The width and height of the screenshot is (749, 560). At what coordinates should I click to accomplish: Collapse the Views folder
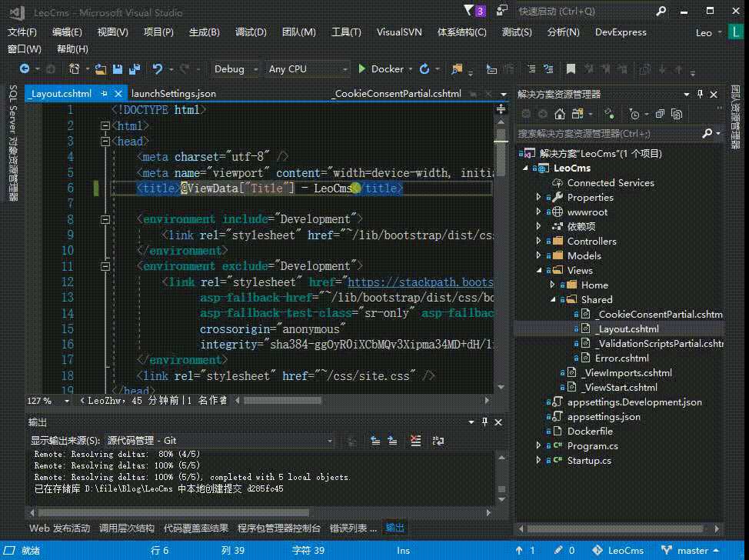tap(539, 271)
